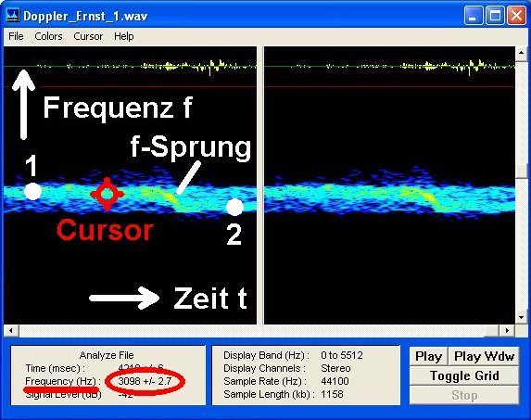This screenshot has width=531, height=420.
Task: Click the horizontal scrollbar left arrow
Action: [11, 330]
